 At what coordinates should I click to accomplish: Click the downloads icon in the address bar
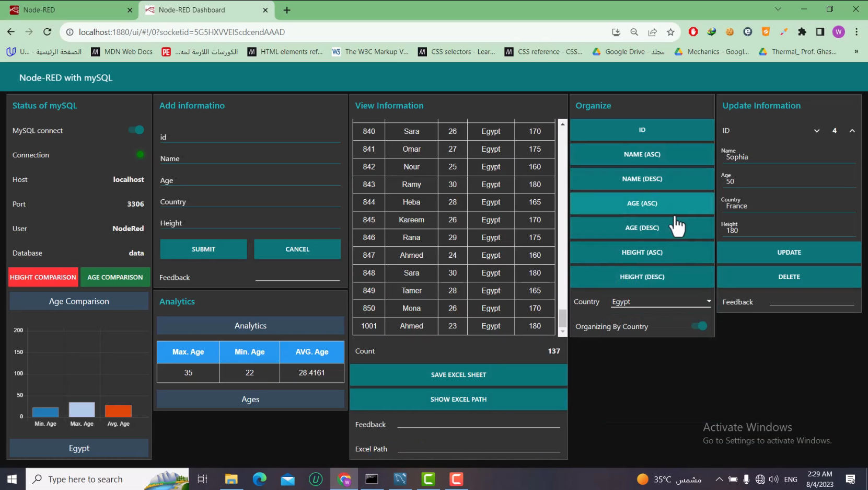pyautogui.click(x=617, y=32)
